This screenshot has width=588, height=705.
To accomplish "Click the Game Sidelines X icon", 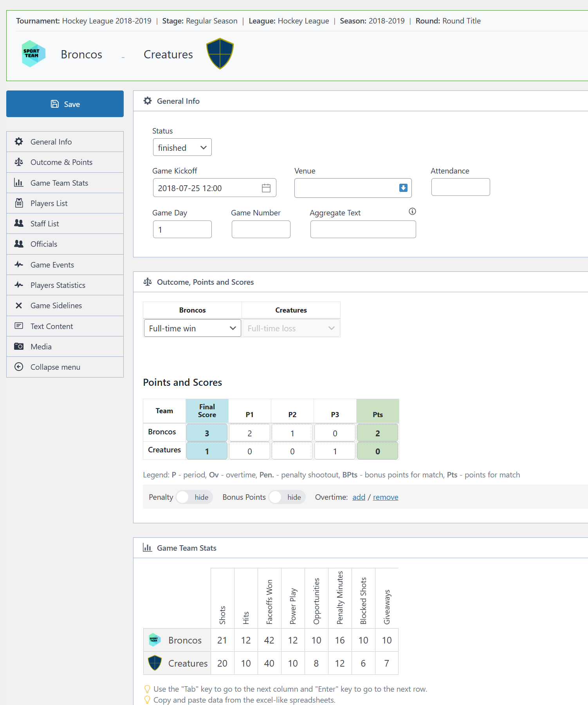I will click(x=19, y=305).
